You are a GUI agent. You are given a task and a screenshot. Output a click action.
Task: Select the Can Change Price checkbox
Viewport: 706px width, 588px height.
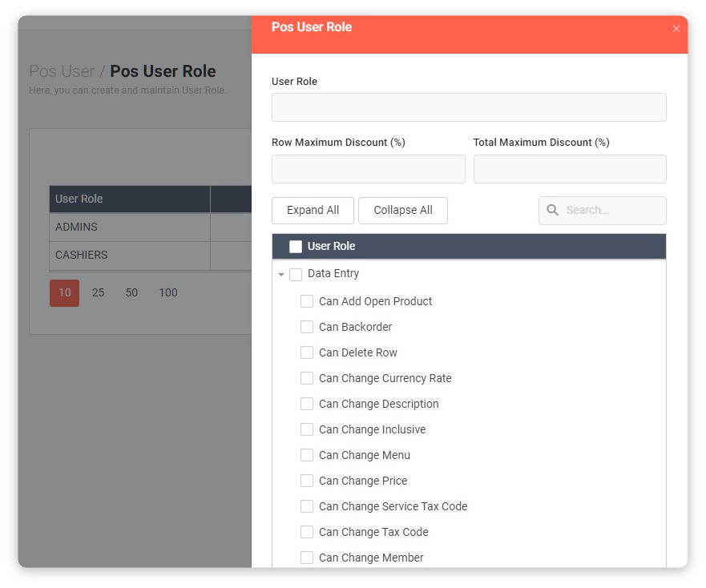click(x=307, y=481)
